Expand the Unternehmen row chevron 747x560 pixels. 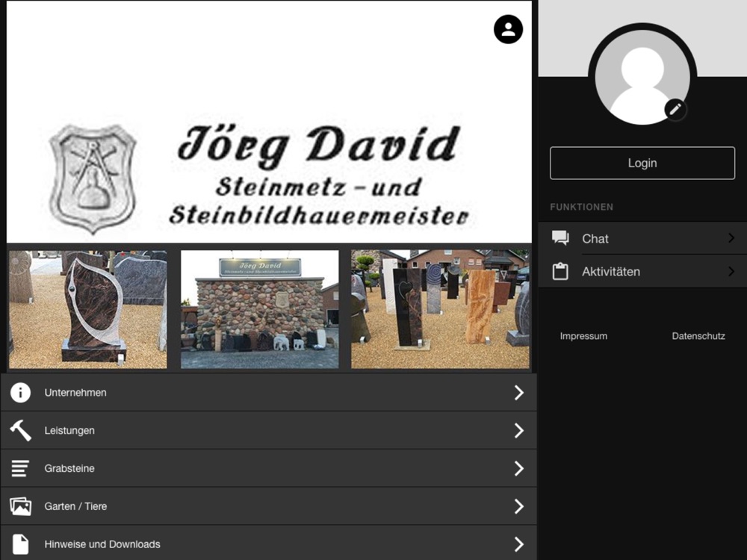pos(519,393)
